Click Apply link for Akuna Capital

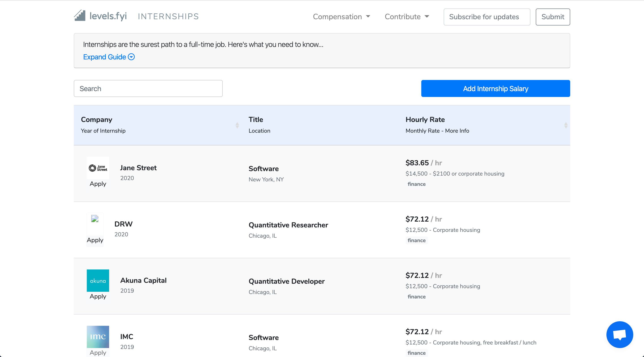(98, 296)
